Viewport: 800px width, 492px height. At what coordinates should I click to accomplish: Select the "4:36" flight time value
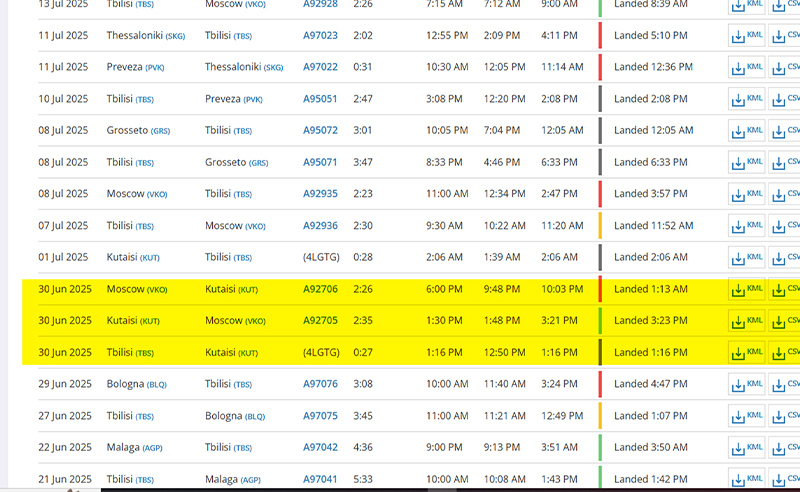[363, 448]
